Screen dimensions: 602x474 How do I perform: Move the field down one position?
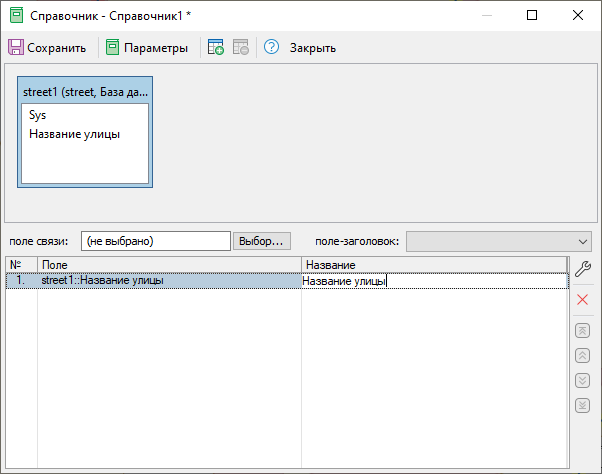click(583, 380)
